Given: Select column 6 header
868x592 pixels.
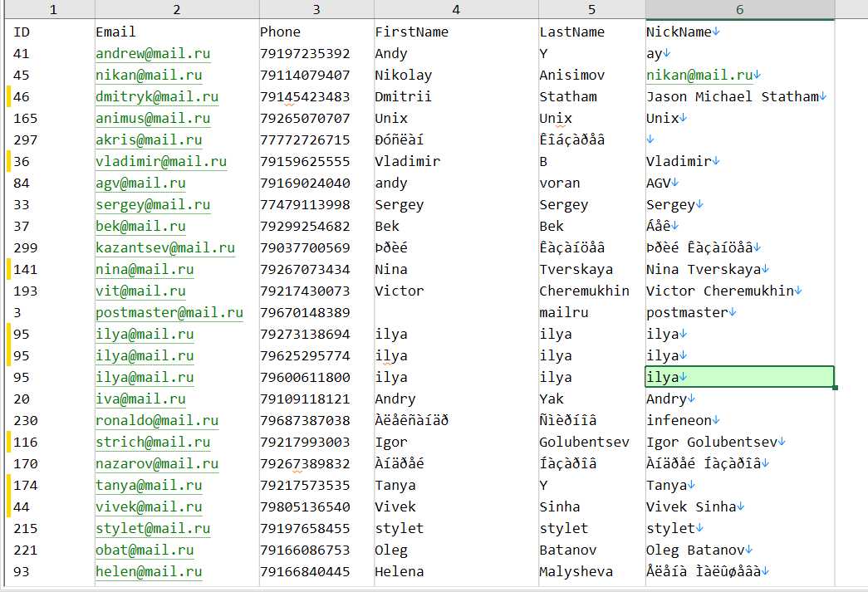Looking at the screenshot, I should pyautogui.click(x=739, y=9).
